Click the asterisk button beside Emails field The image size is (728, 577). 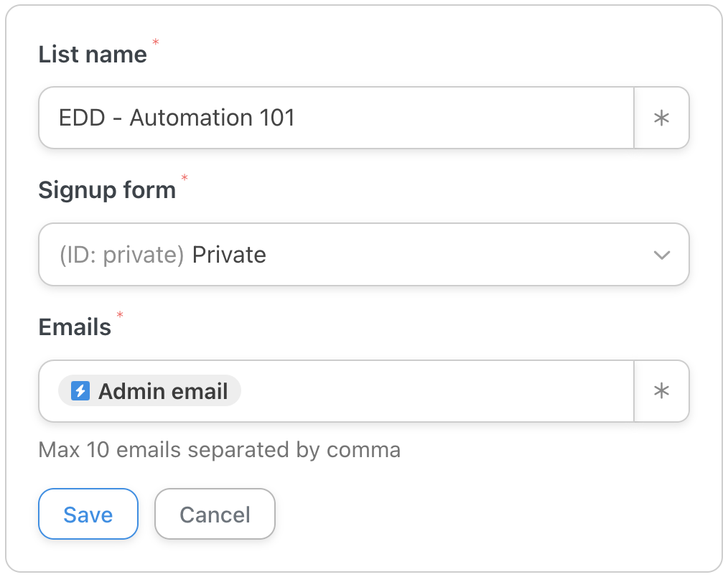click(661, 391)
